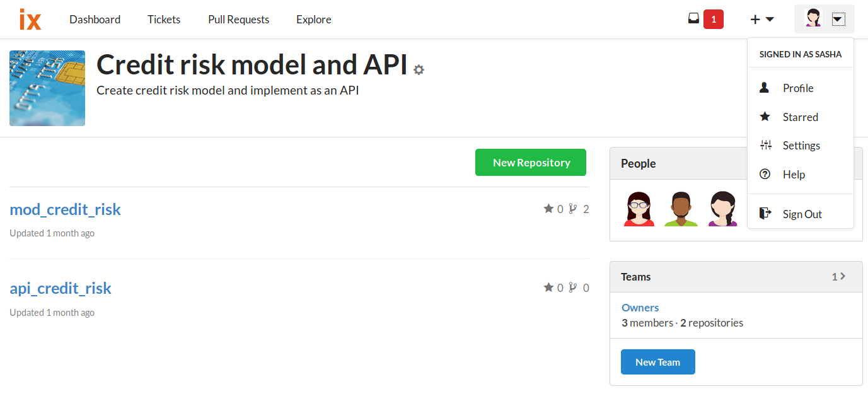Open the plus create-new dropdown
868x418 pixels.
pos(762,20)
